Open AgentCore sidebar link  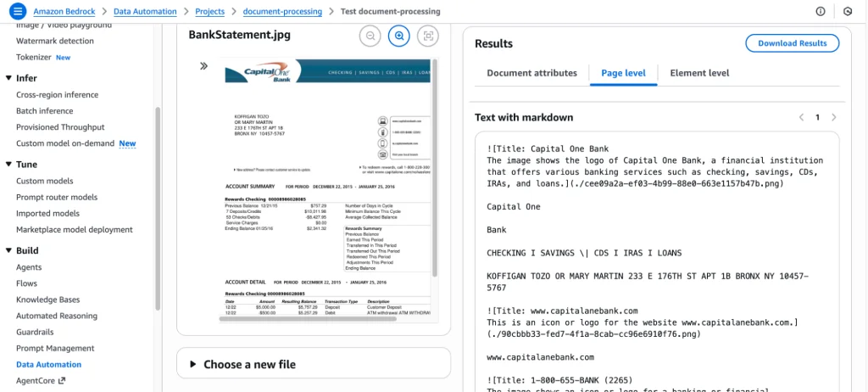pos(36,381)
